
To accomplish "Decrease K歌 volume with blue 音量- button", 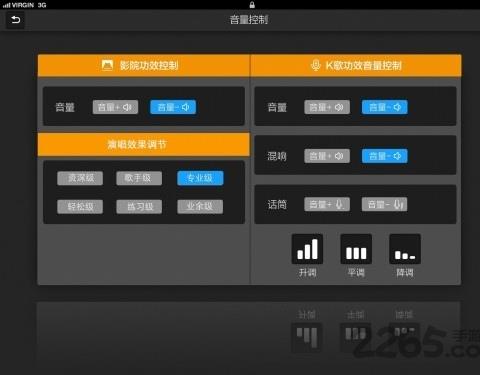I will point(385,107).
